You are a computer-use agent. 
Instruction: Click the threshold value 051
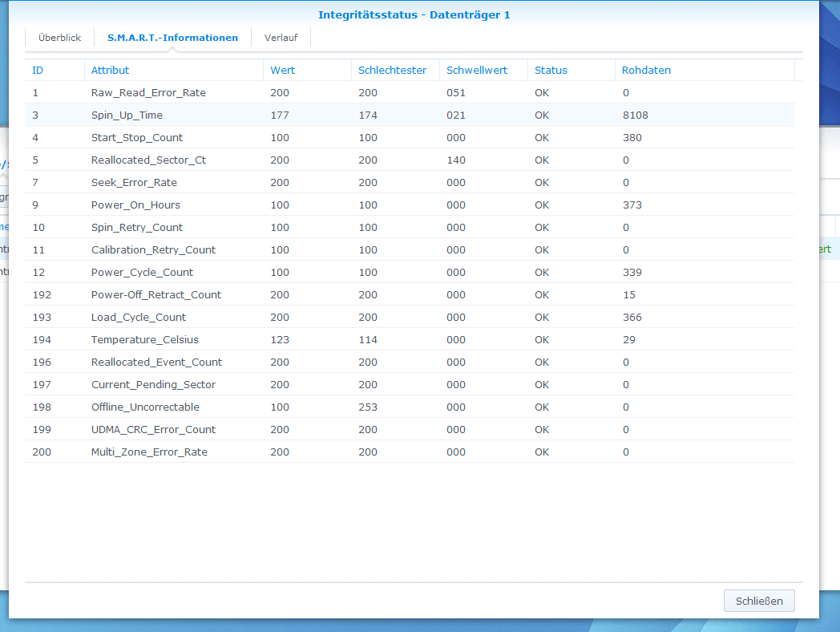click(456, 93)
